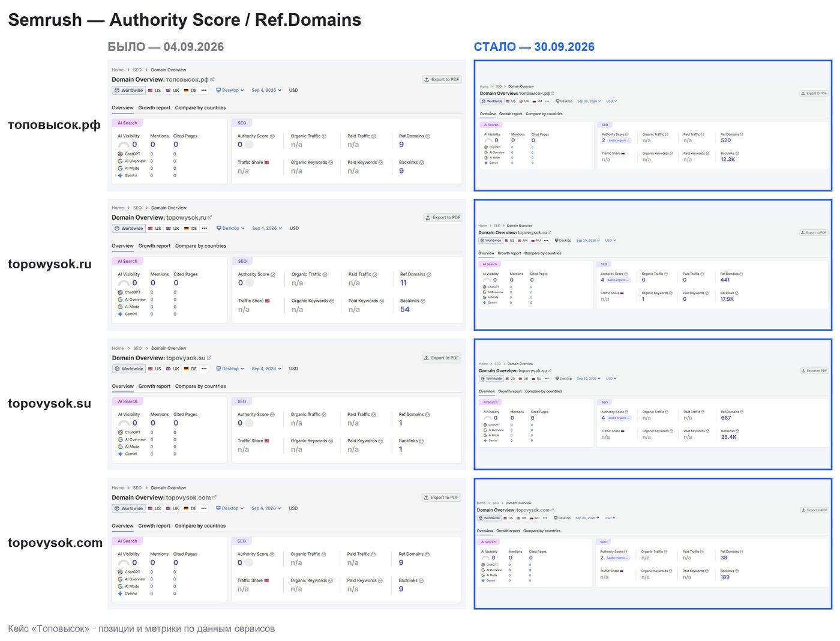Open Sep 30, 2026 date dropdown for топовысок.рф
This screenshot has width=840, height=641.
point(589,101)
